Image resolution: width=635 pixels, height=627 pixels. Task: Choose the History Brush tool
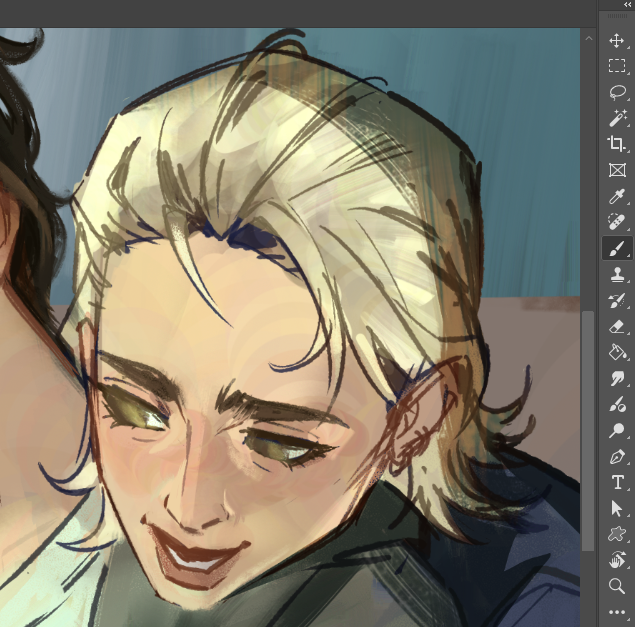click(x=617, y=300)
